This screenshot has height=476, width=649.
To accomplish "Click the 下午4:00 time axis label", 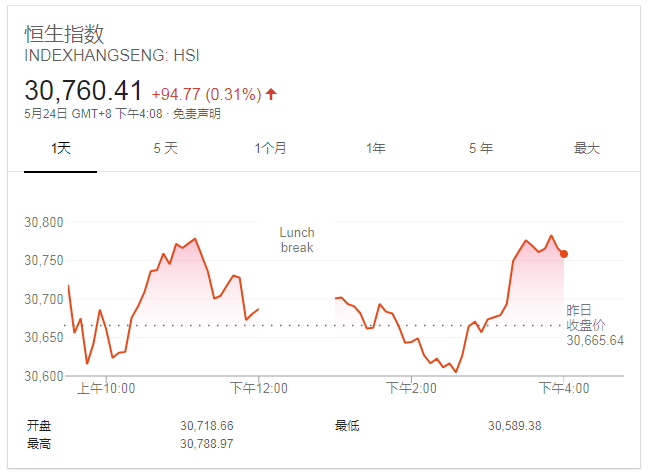I will pos(564,389).
